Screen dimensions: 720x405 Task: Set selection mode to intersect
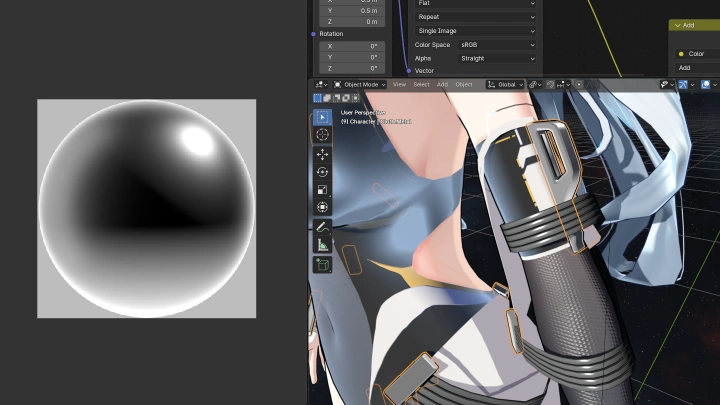(x=355, y=98)
